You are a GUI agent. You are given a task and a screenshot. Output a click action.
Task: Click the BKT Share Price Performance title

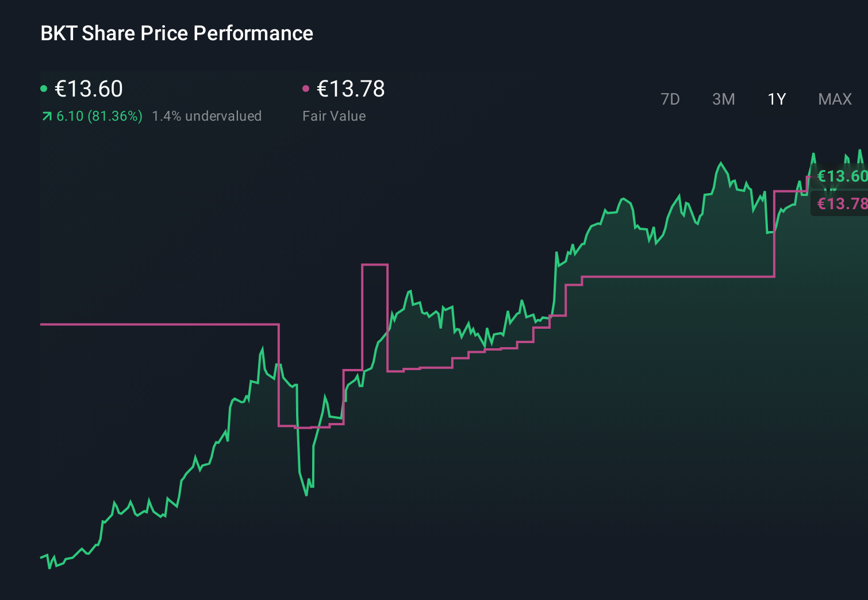tap(176, 33)
